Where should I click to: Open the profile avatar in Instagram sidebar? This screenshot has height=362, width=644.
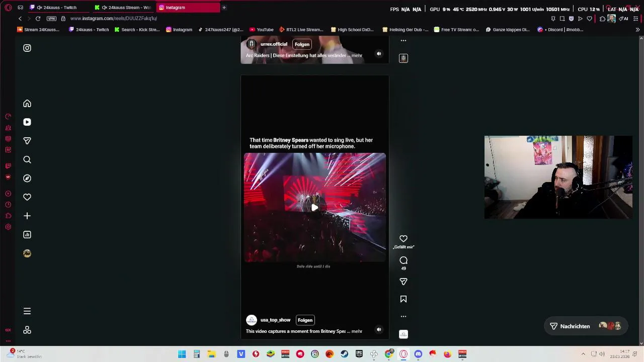[x=27, y=253]
